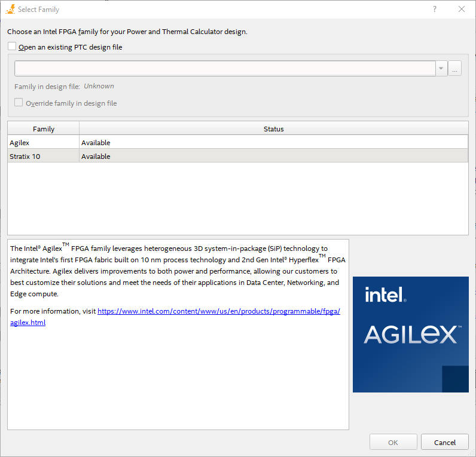Screen dimensions: 476x457
Task: Open the Intel Agilex product web link
Action: pos(218,311)
